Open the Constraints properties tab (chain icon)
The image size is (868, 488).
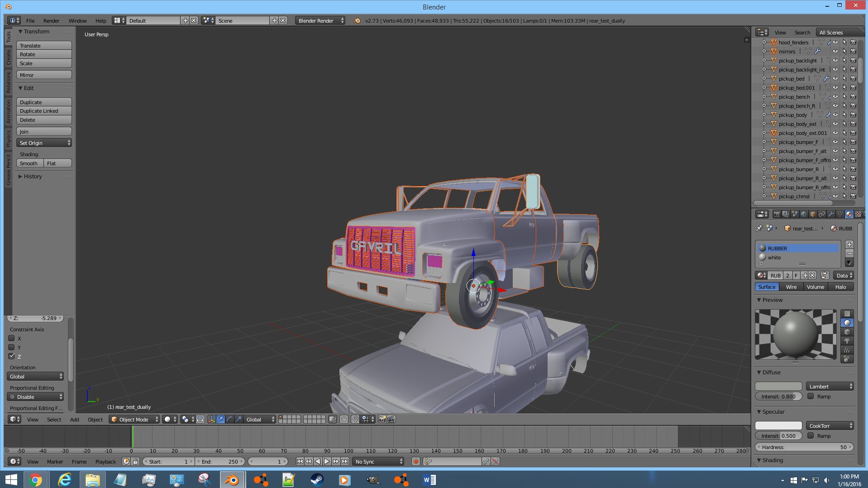[x=822, y=214]
